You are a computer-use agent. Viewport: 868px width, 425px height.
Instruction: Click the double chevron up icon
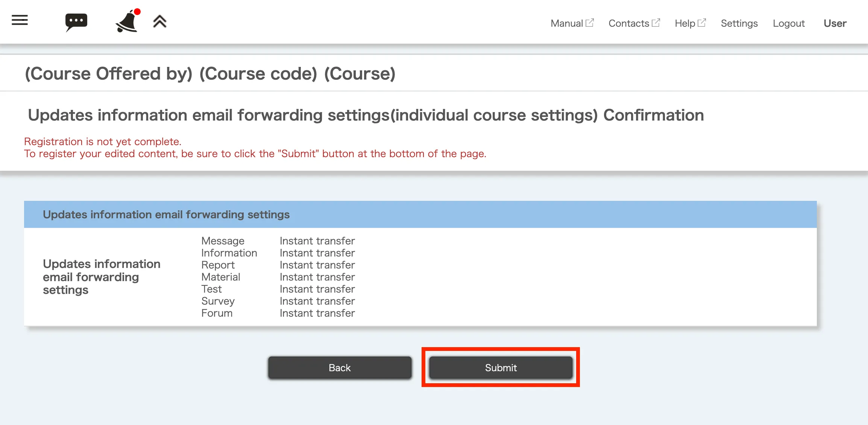[159, 22]
